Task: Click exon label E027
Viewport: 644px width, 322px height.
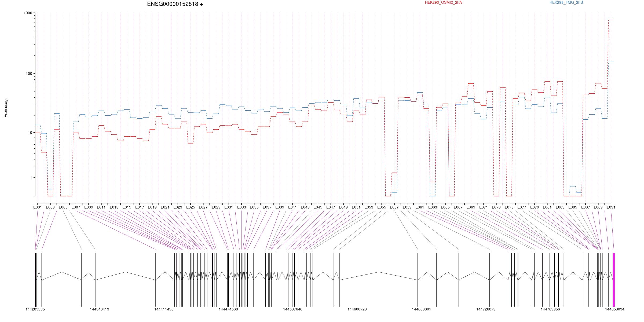Action: (203, 207)
